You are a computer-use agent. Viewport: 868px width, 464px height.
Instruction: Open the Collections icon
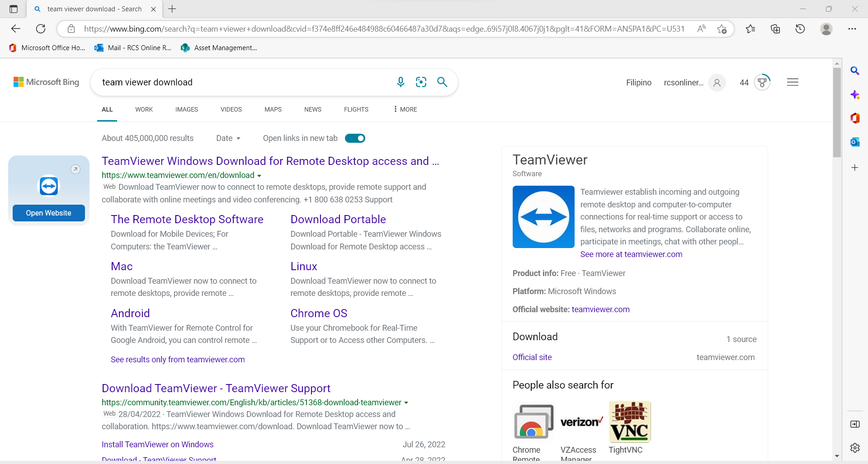click(x=775, y=29)
